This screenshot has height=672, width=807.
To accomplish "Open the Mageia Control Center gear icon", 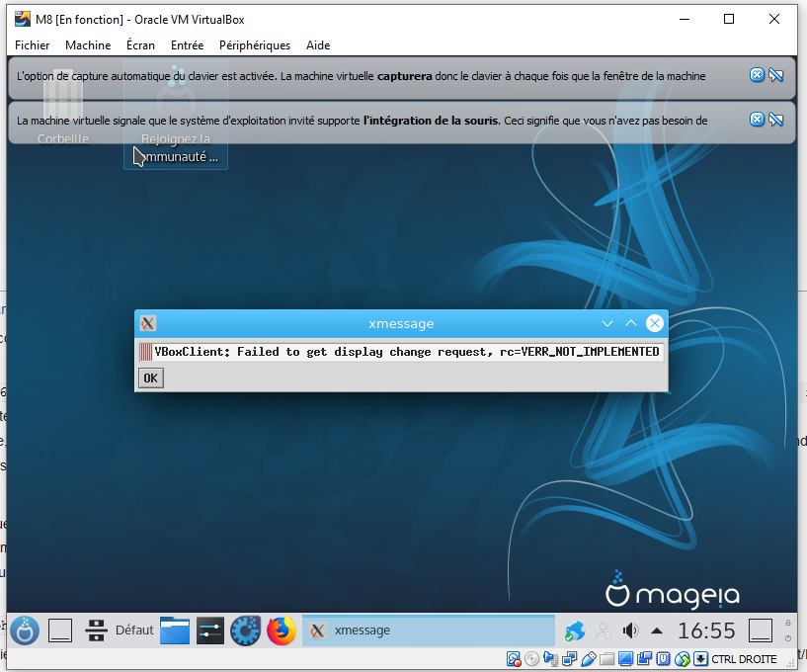I will [x=245, y=630].
